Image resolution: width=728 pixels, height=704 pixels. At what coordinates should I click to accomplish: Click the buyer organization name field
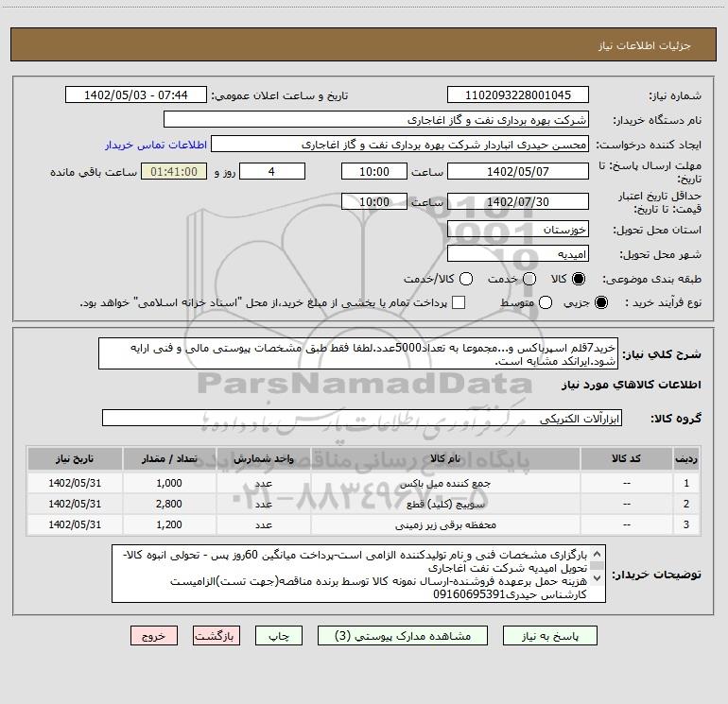(x=376, y=120)
